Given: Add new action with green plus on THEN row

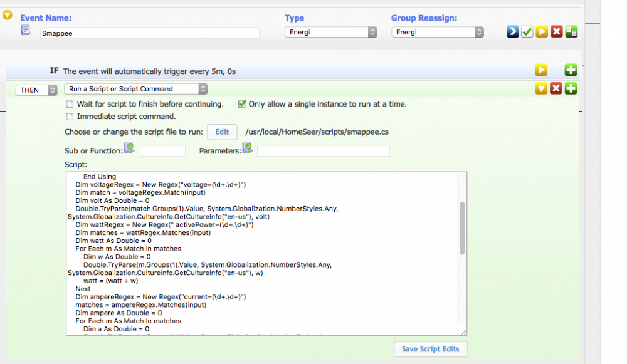Looking at the screenshot, I should click(x=571, y=89).
